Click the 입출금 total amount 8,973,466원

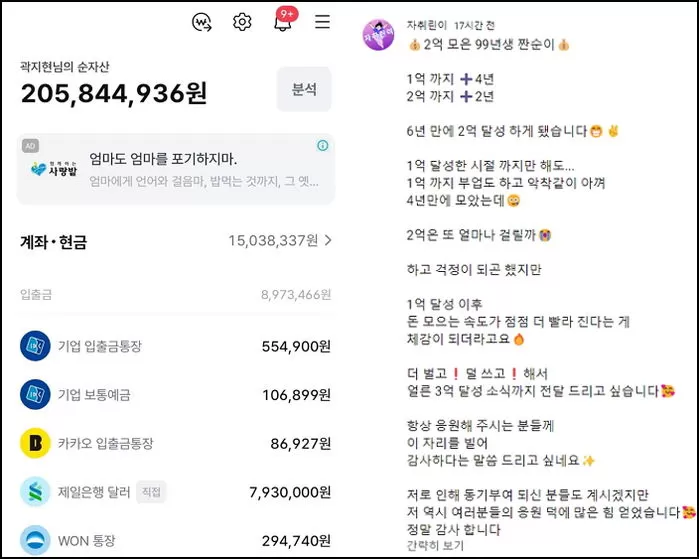[296, 295]
